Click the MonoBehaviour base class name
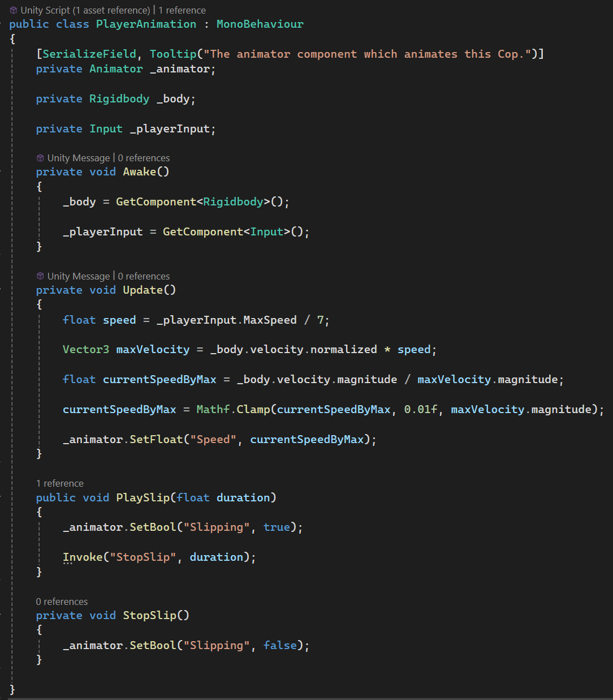The width and height of the screenshot is (613, 700). click(x=260, y=24)
